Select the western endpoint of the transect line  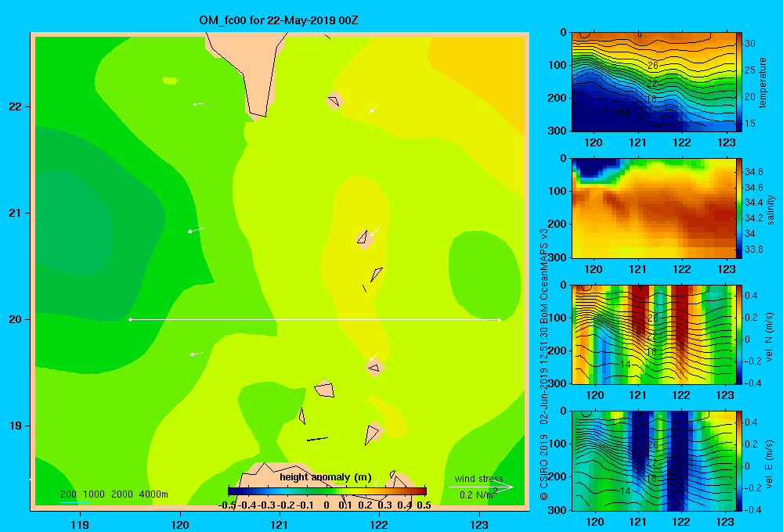[x=130, y=319]
